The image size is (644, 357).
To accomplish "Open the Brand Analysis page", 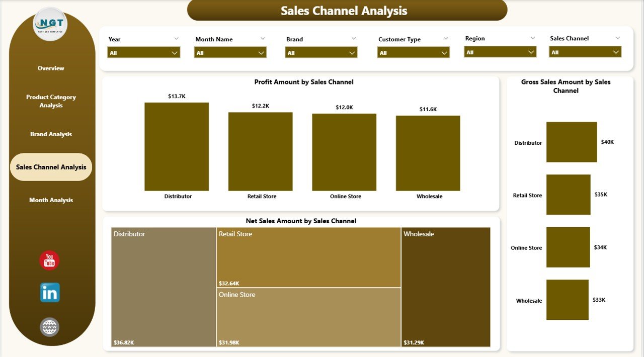I will (x=51, y=134).
